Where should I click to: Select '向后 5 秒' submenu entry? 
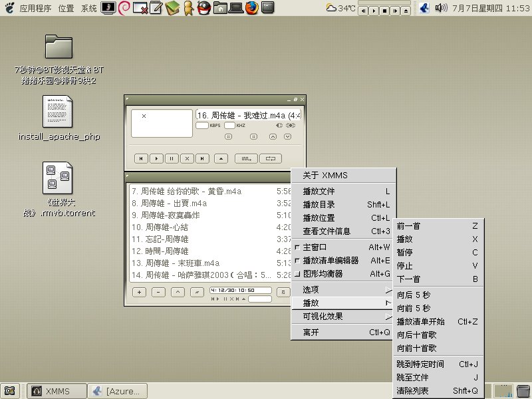tap(438, 295)
